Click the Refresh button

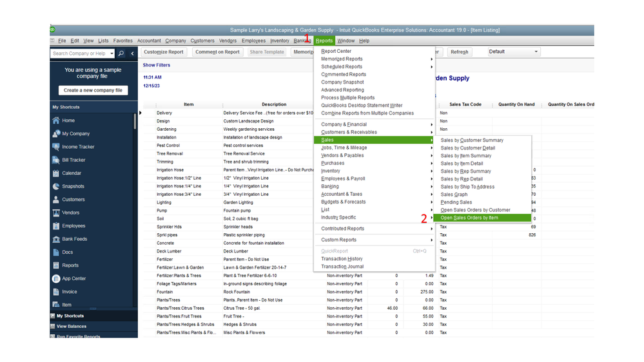click(x=459, y=52)
